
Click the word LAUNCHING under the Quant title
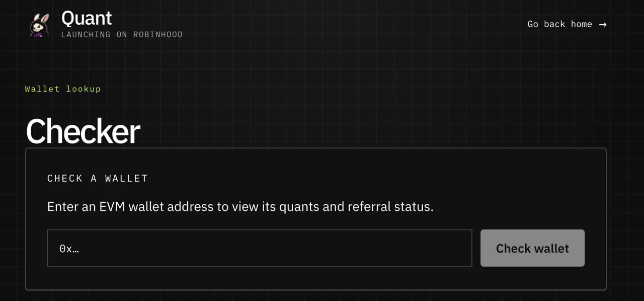click(x=86, y=35)
